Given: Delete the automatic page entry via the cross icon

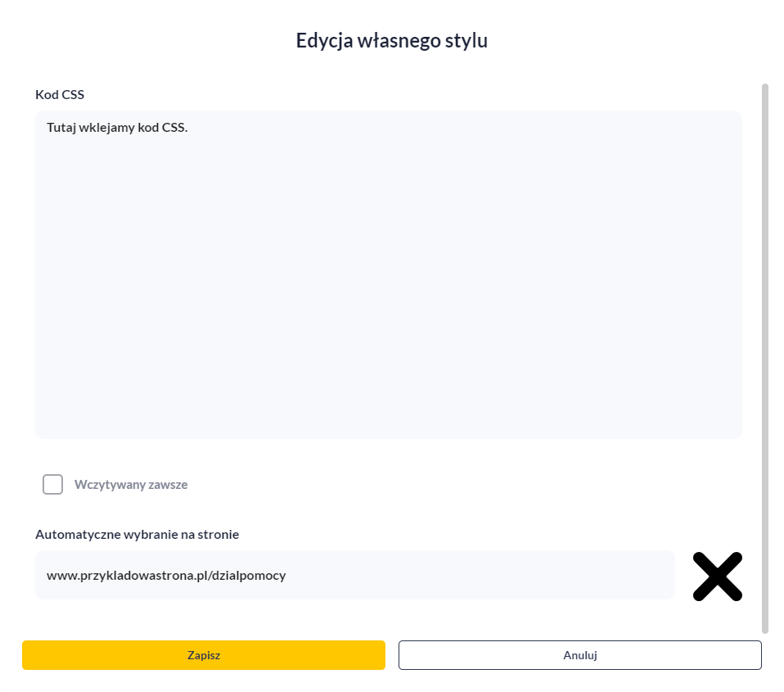Looking at the screenshot, I should pos(717,577).
